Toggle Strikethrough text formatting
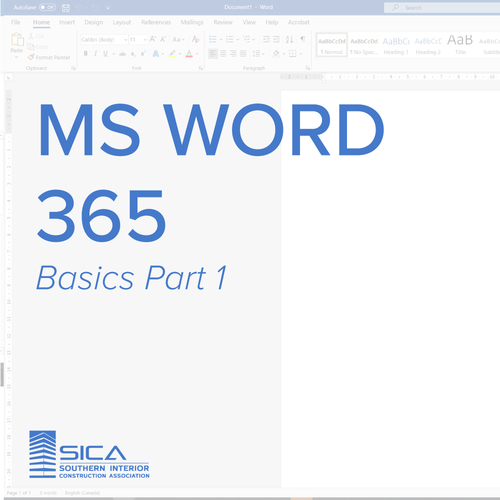The image size is (500, 500). pyautogui.click(x=122, y=54)
